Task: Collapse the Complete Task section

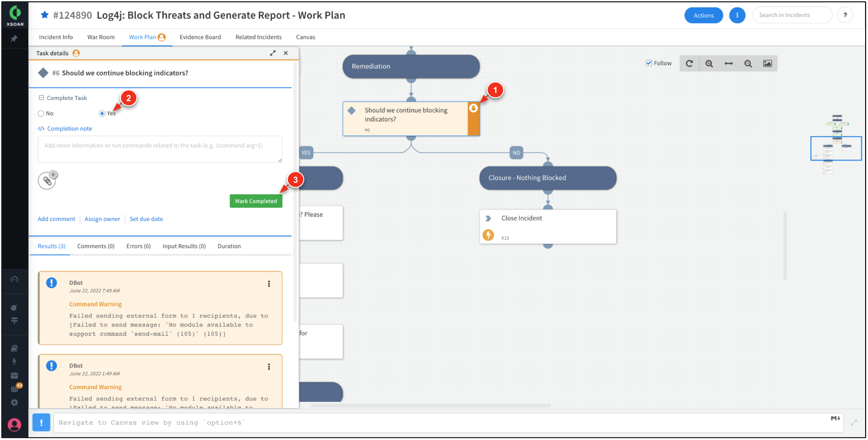Action: coord(41,98)
